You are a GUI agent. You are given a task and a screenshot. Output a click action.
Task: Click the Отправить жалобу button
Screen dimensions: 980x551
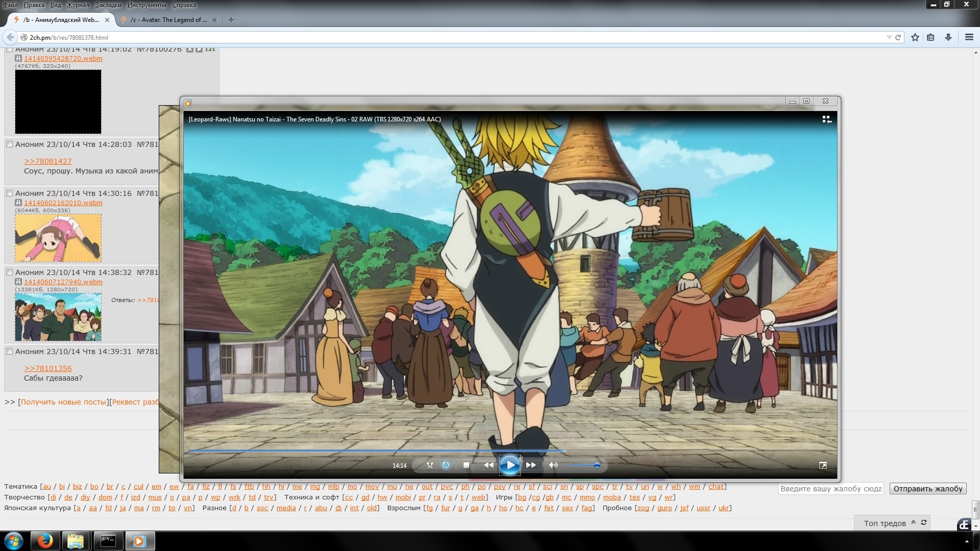click(x=927, y=488)
